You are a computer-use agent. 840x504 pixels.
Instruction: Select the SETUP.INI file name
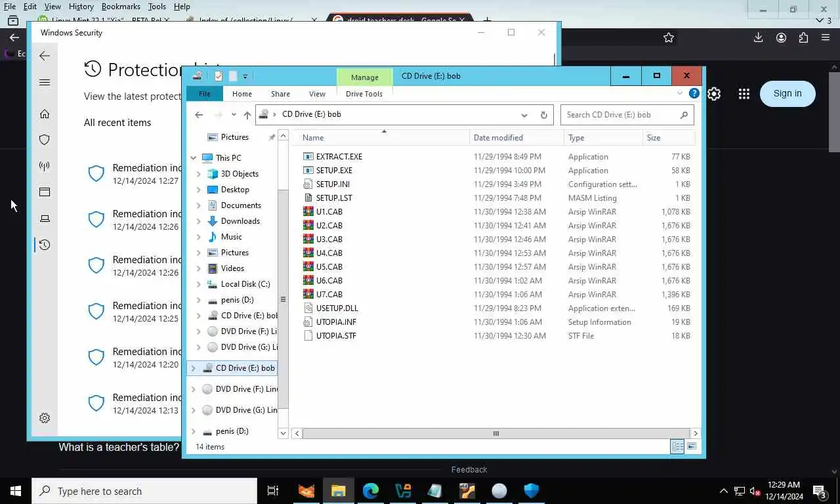[x=333, y=184]
